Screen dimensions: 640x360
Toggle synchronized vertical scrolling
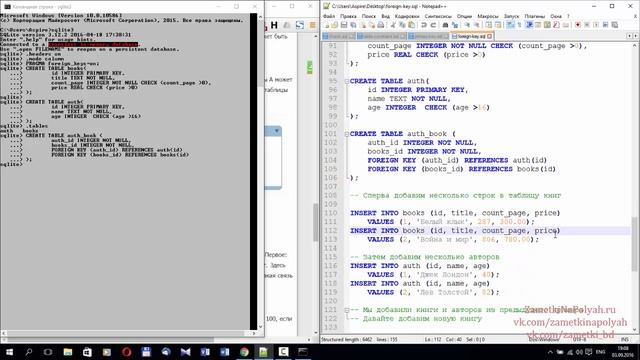click(488, 25)
